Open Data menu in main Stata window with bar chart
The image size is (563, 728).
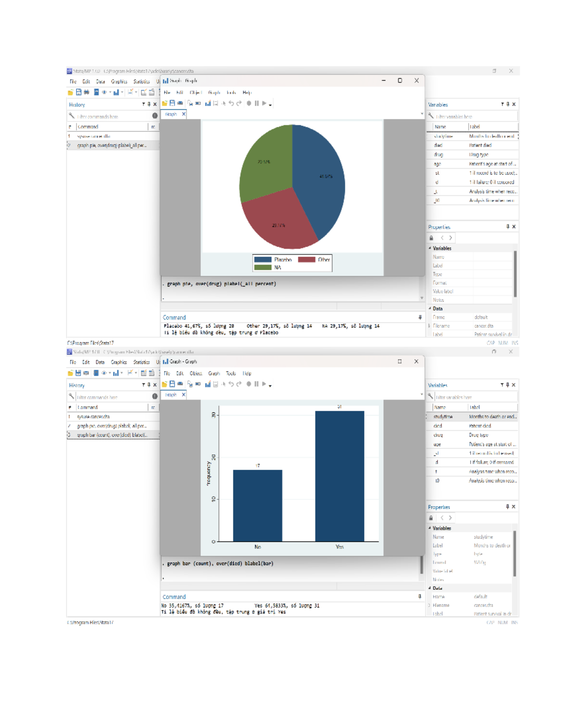coord(100,362)
